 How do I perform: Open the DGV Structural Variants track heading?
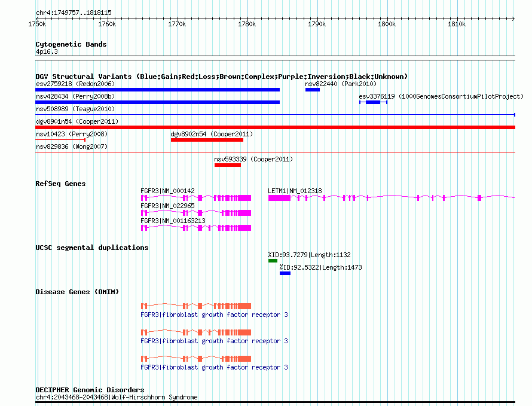point(222,77)
